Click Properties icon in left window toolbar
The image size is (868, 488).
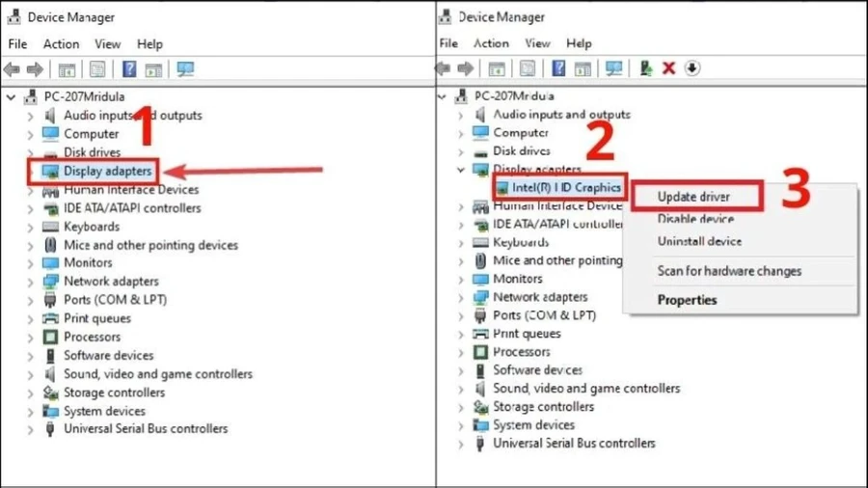97,69
